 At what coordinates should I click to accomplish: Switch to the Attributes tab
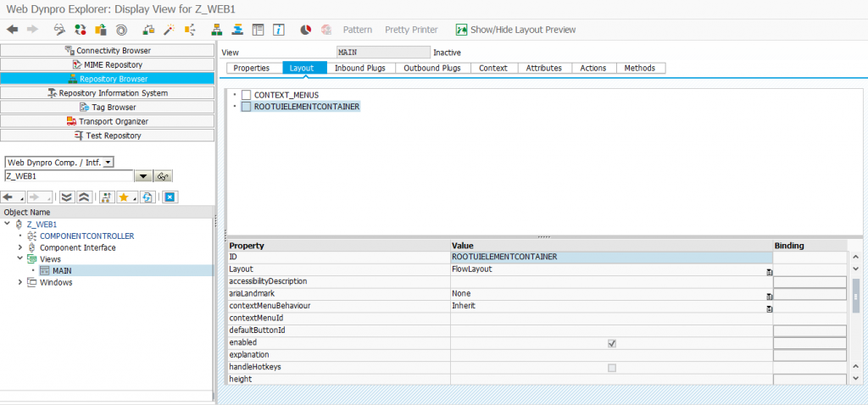[543, 68]
